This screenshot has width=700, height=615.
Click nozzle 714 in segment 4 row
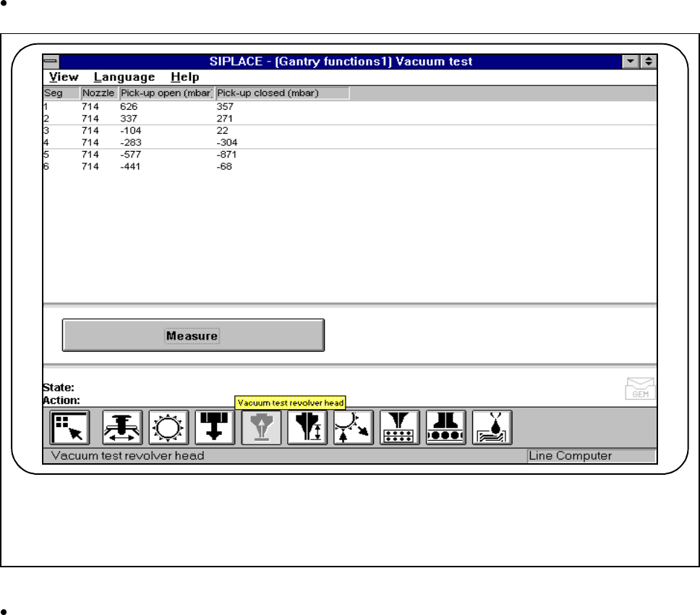coord(90,143)
